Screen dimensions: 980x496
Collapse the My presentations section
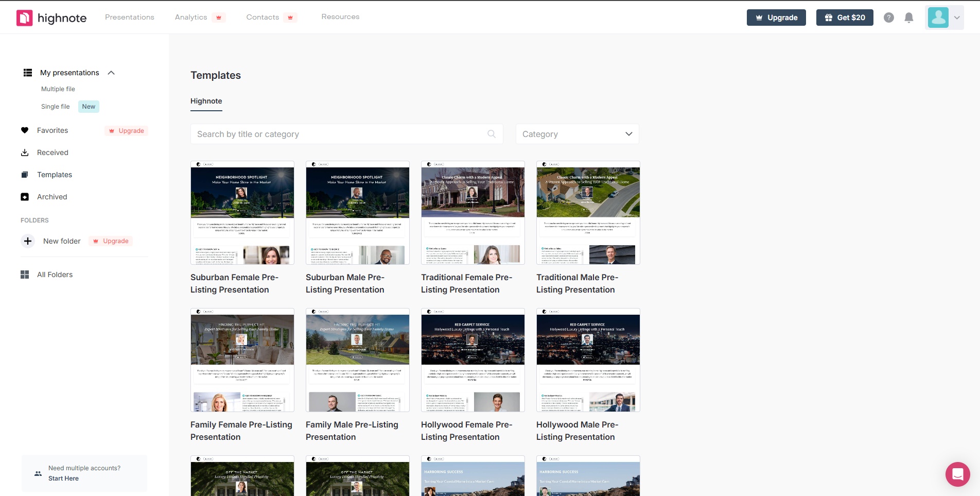click(x=111, y=73)
